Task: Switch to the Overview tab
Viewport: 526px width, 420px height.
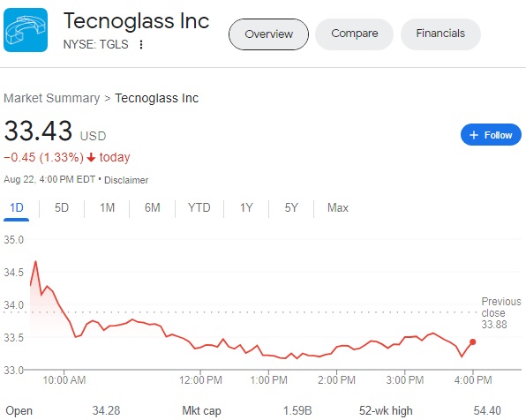Action: [268, 34]
